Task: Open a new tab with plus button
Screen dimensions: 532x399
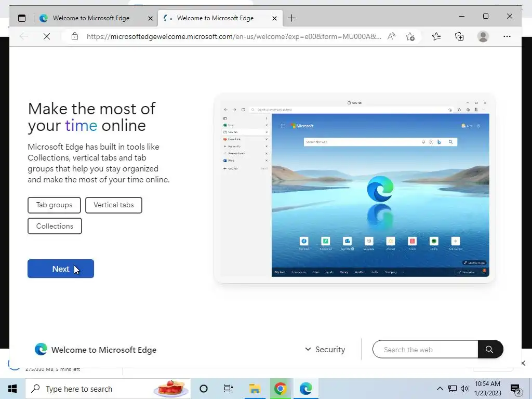Action: [291, 18]
